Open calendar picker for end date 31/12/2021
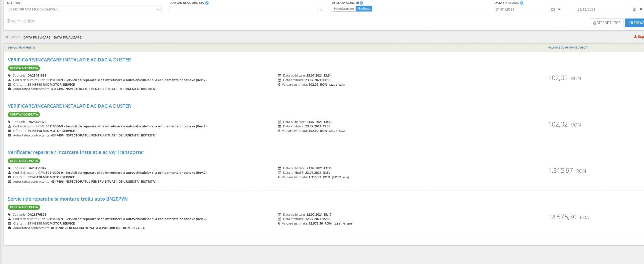The image size is (644, 264). pos(634,10)
